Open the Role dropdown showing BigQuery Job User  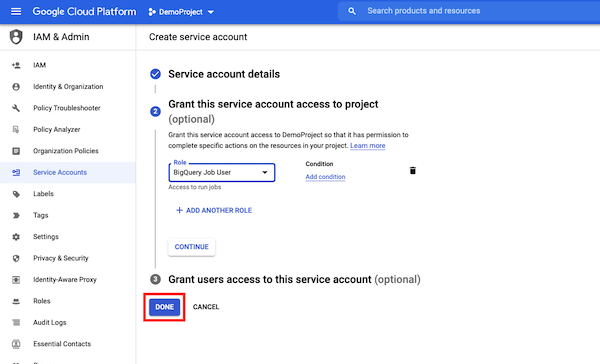tap(222, 172)
